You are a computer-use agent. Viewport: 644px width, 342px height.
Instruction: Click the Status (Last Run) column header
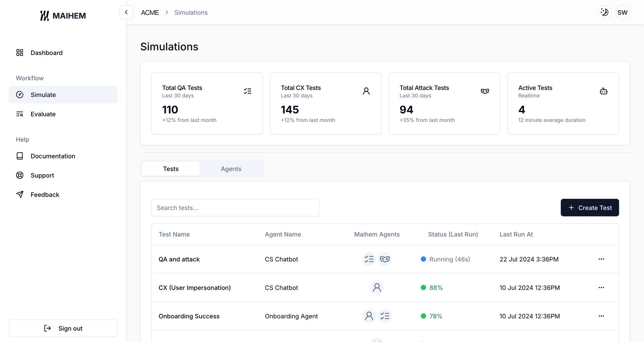tap(453, 234)
